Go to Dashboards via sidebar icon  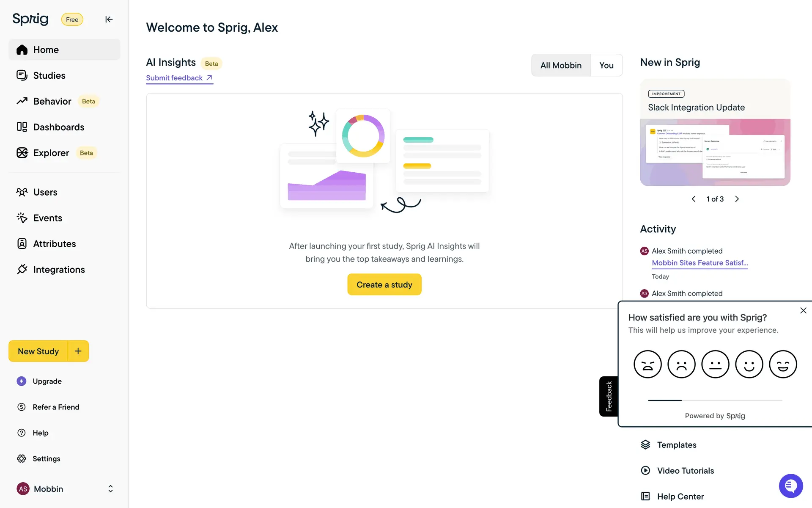[x=22, y=127]
